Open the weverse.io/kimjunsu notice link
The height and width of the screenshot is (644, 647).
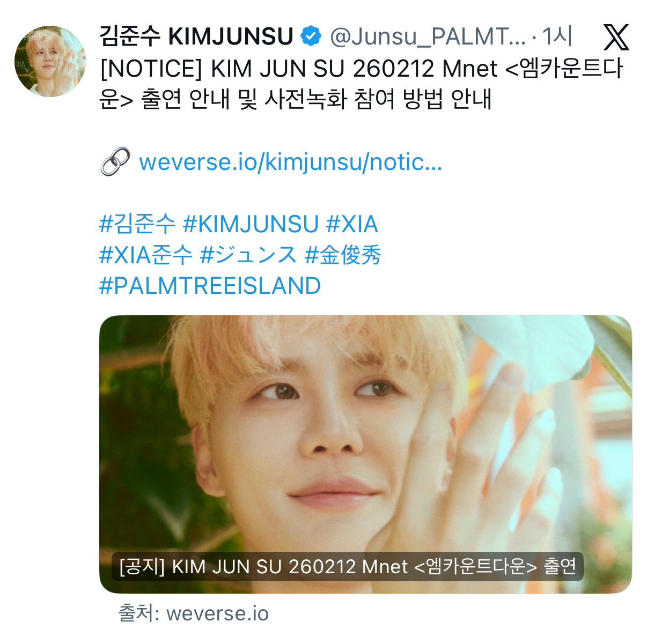tap(290, 162)
